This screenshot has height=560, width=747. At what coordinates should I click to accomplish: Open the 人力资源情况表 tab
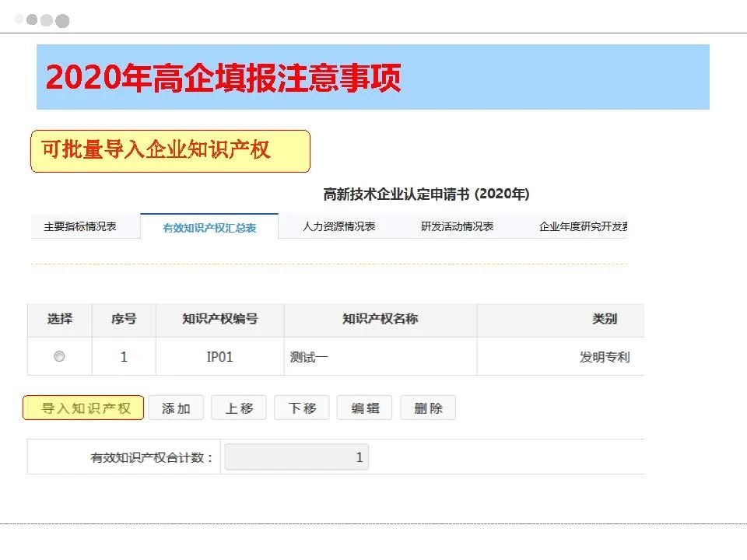coord(338,226)
